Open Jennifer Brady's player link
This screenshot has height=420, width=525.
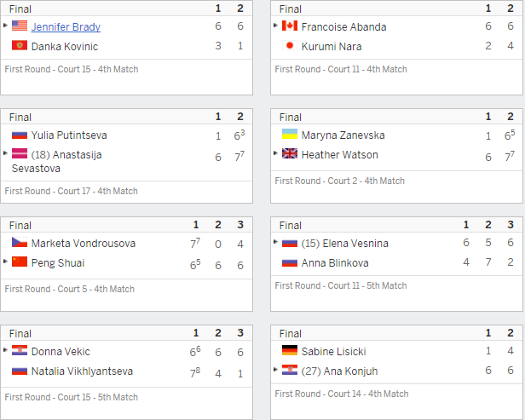pos(66,26)
